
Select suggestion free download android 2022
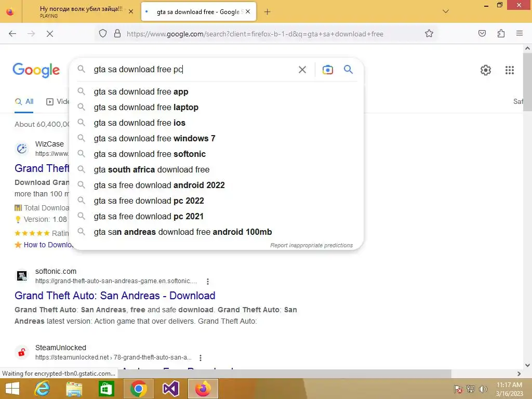[x=217, y=185]
